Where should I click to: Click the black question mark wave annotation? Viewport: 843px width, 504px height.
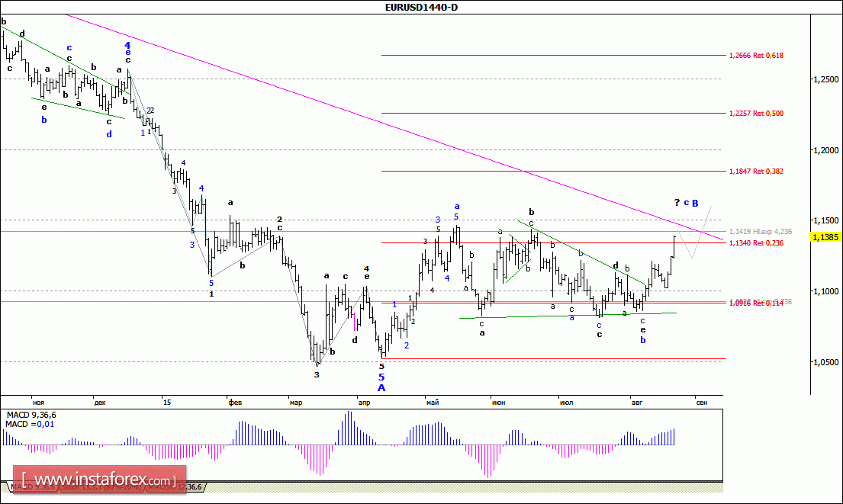click(x=677, y=202)
